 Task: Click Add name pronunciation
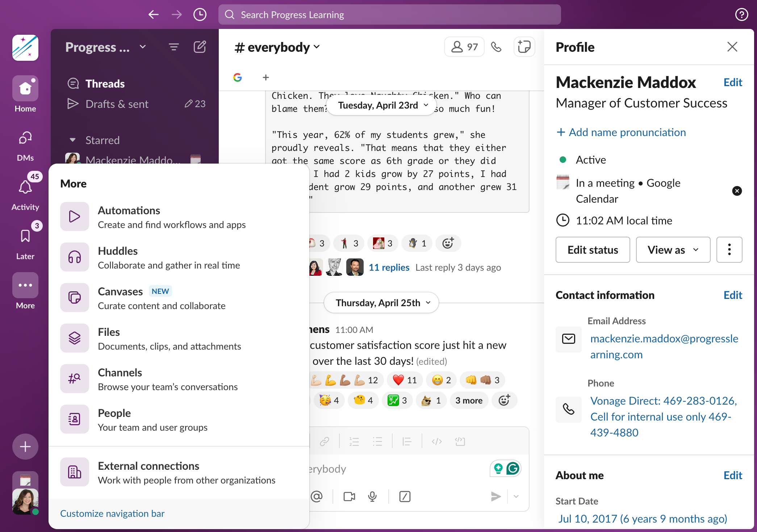(x=621, y=132)
